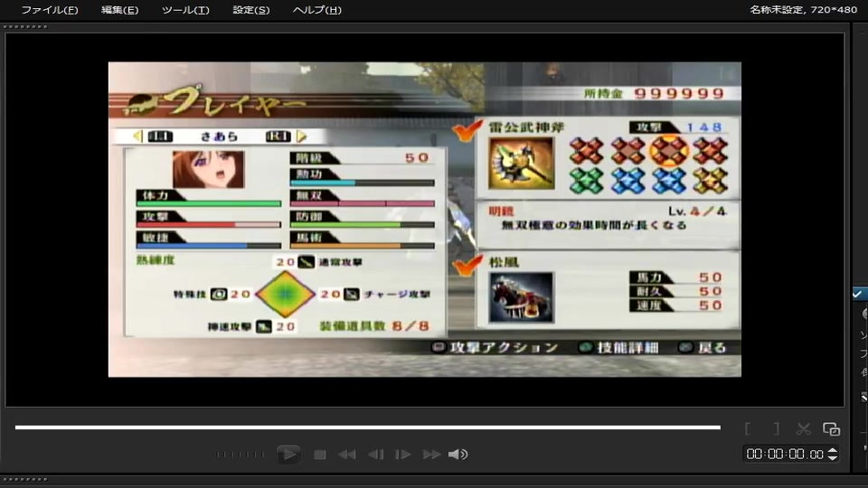Image resolution: width=868 pixels, height=488 pixels.
Task: Step back one frame
Action: tap(376, 455)
